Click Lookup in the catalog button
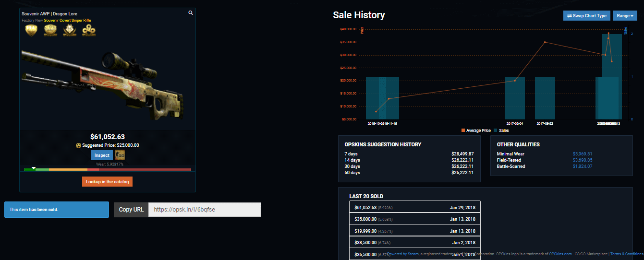The image size is (644, 260). click(x=107, y=182)
